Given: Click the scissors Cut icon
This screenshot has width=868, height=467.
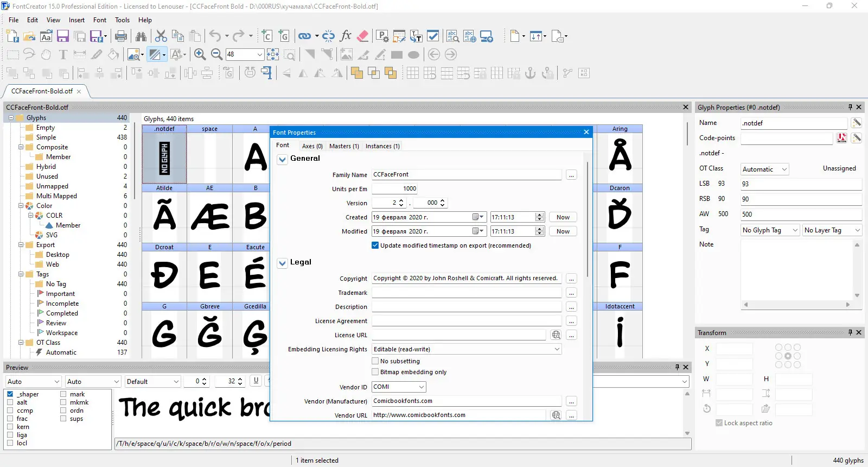Looking at the screenshot, I should pos(161,36).
